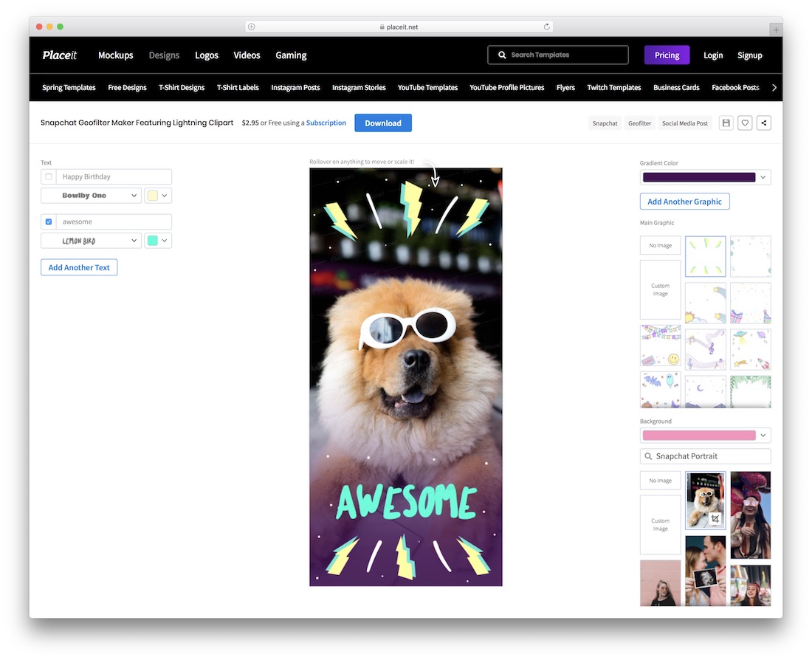Click Add Another Graphic button
812x660 pixels.
pyautogui.click(x=684, y=202)
